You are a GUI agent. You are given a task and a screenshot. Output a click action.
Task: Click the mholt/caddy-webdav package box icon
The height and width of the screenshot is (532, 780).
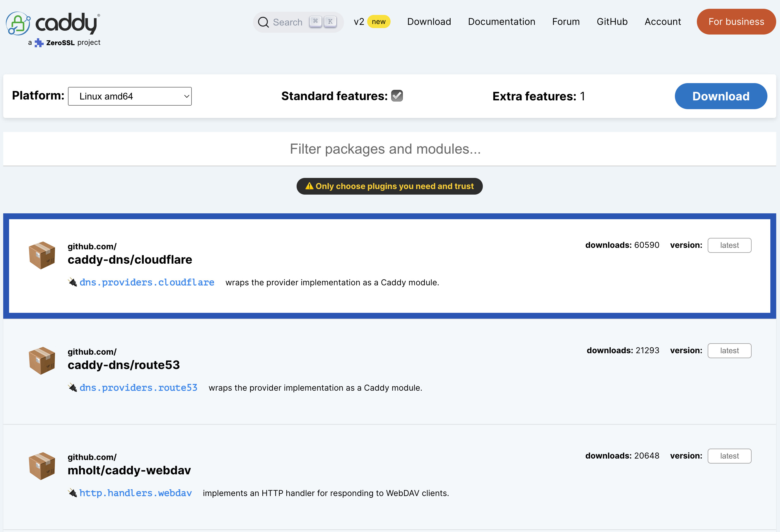[42, 466]
